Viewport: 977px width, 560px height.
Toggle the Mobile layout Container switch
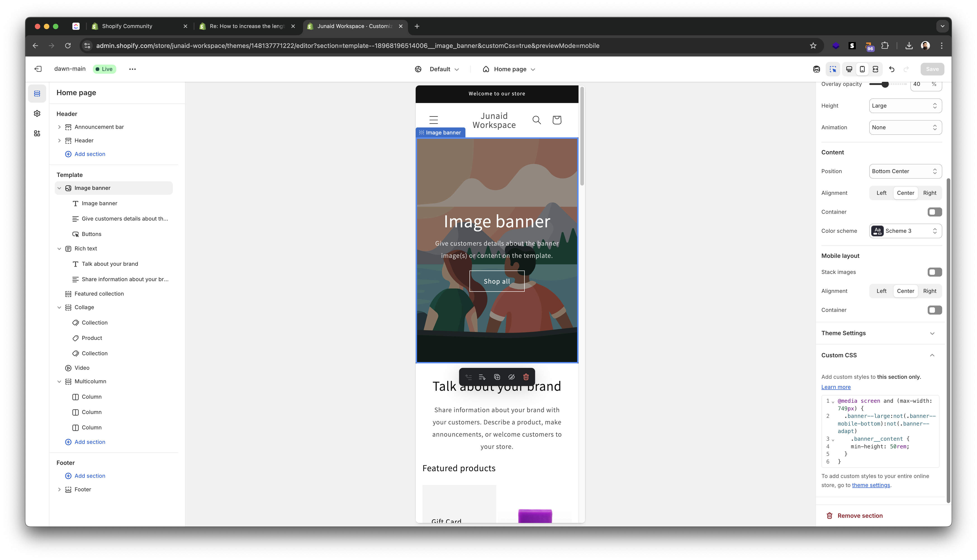[934, 310]
